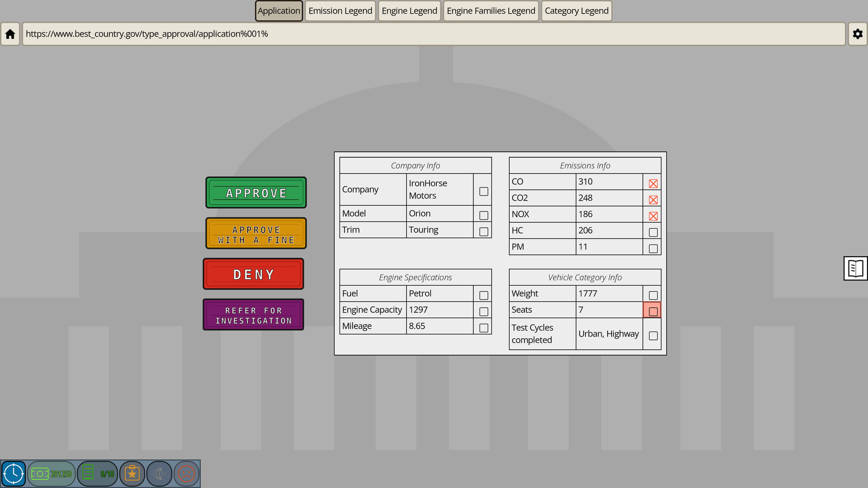The image size is (868, 488).
Task: Open settings gear icon
Action: [857, 34]
